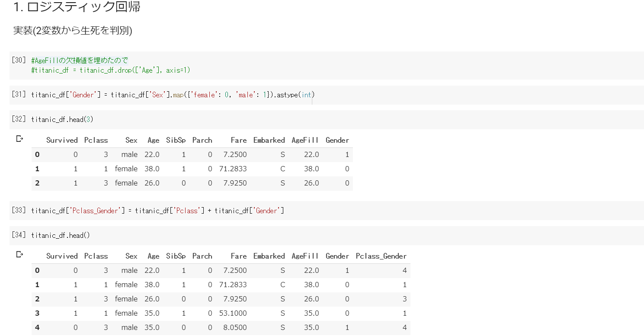This screenshot has width=644, height=336.
Task: Run cell marked [32]
Action: (x=19, y=119)
